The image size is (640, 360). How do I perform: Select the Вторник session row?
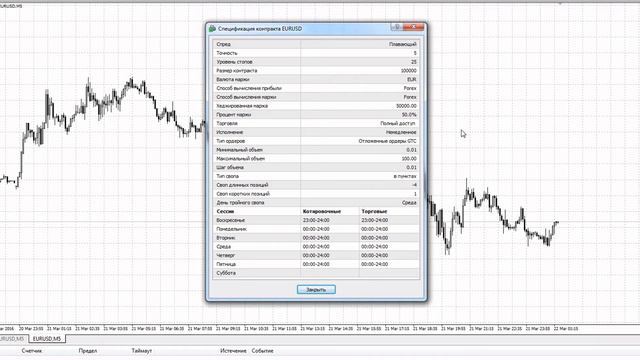click(x=316, y=238)
